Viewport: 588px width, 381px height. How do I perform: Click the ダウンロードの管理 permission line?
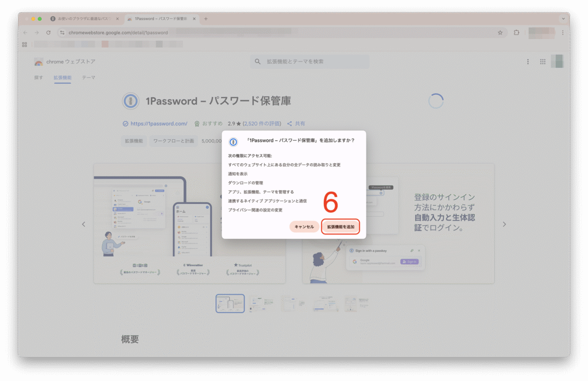click(x=246, y=183)
